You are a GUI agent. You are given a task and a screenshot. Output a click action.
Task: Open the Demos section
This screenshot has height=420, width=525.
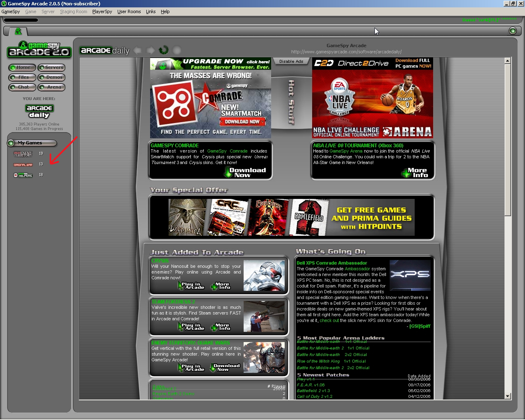coord(52,78)
